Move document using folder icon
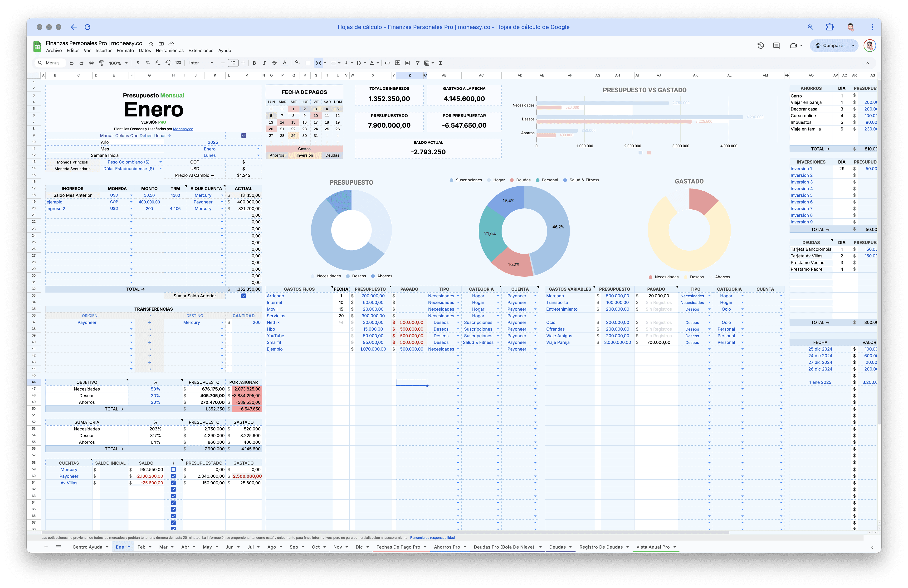The width and height of the screenshot is (908, 588). [x=161, y=43]
